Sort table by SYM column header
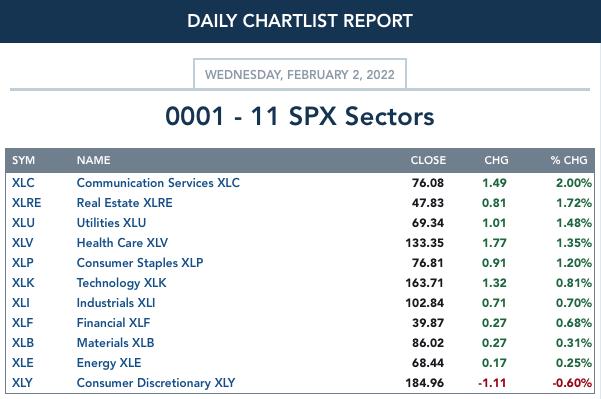This screenshot has width=601, height=399. click(x=23, y=160)
